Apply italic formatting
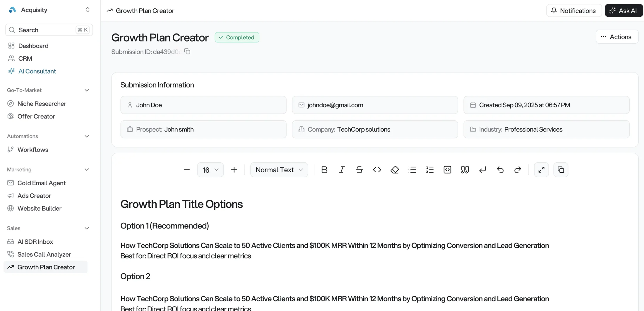644x311 pixels. pyautogui.click(x=342, y=170)
